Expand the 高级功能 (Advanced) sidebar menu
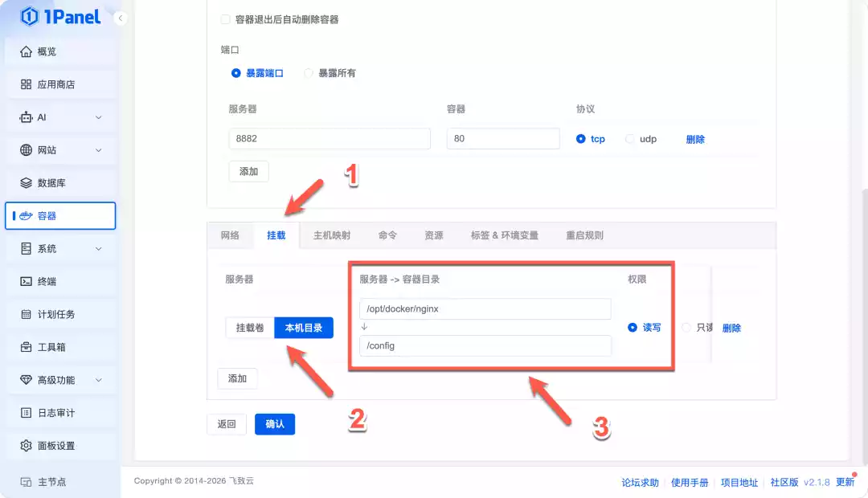This screenshot has height=498, width=868. (53, 379)
